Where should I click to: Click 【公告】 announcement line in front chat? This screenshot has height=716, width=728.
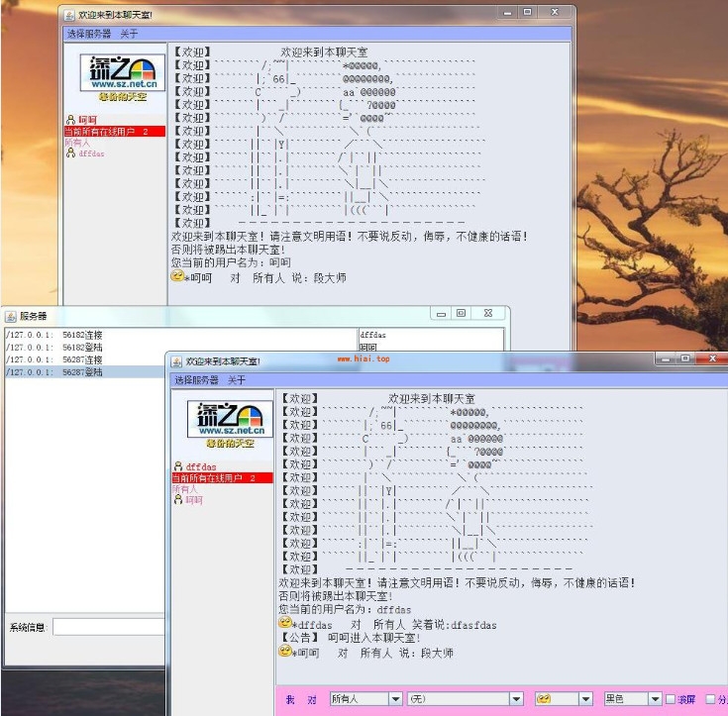coord(349,638)
